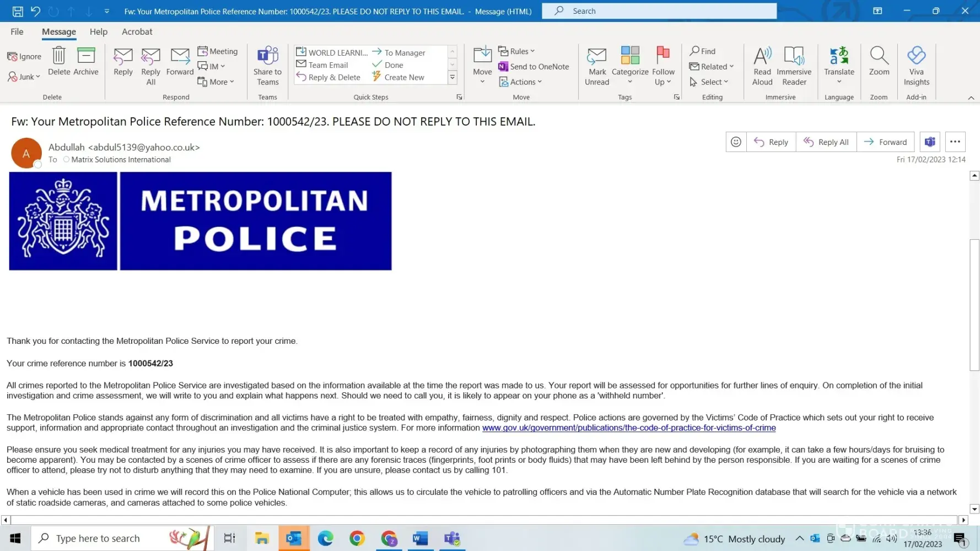Open the Follow Up flag dropdown
The width and height of the screenshot is (980, 551).
pyautogui.click(x=663, y=66)
